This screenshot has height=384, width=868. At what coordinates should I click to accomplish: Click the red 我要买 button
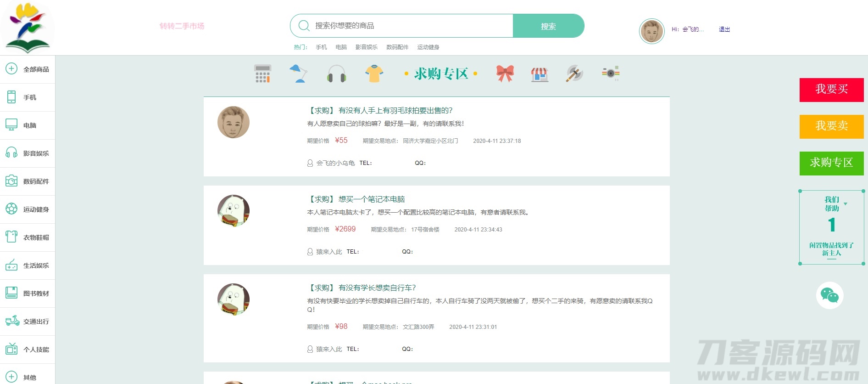coord(831,90)
